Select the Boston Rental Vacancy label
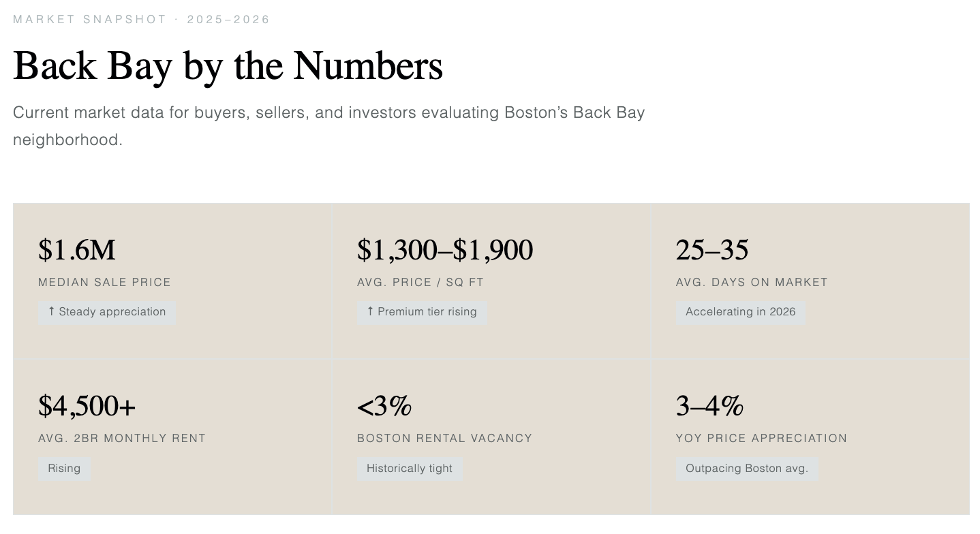 point(444,438)
